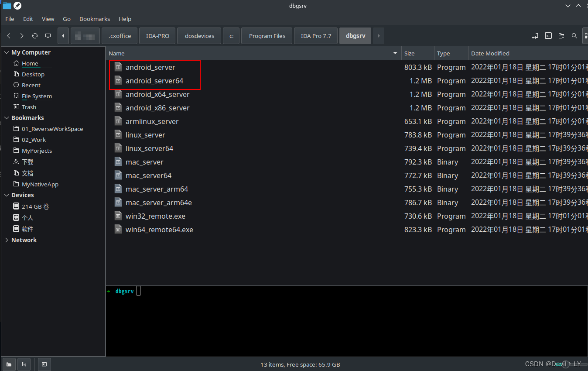This screenshot has width=588, height=371.
Task: Select the android_server64 file
Action: tap(154, 81)
